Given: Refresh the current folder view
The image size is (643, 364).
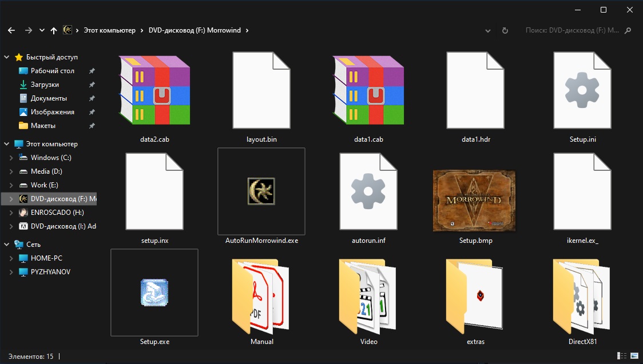Looking at the screenshot, I should coord(505,30).
